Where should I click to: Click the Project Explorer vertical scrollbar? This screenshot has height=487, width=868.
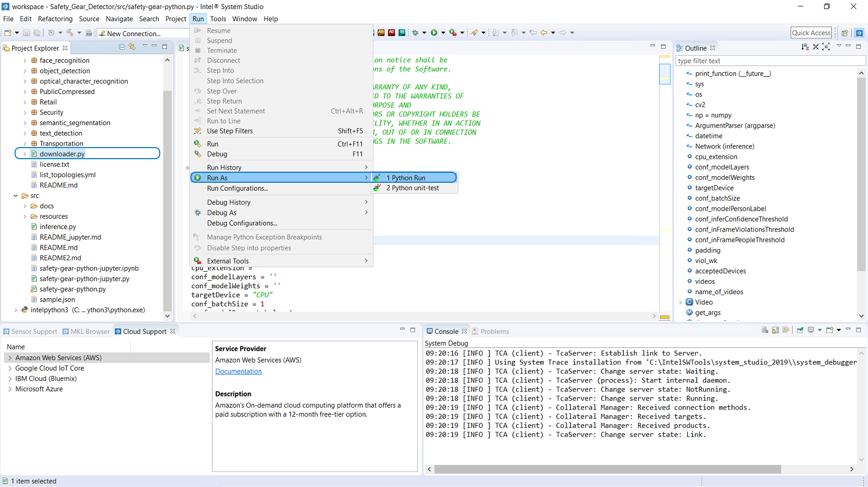167,201
